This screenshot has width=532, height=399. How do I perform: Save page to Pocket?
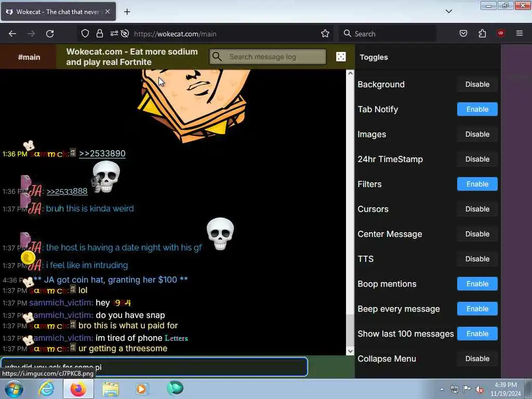click(x=463, y=33)
